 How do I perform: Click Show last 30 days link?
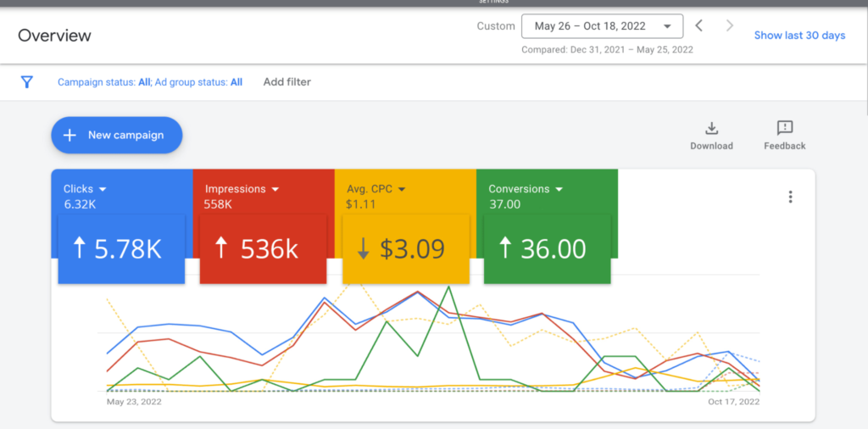(799, 36)
